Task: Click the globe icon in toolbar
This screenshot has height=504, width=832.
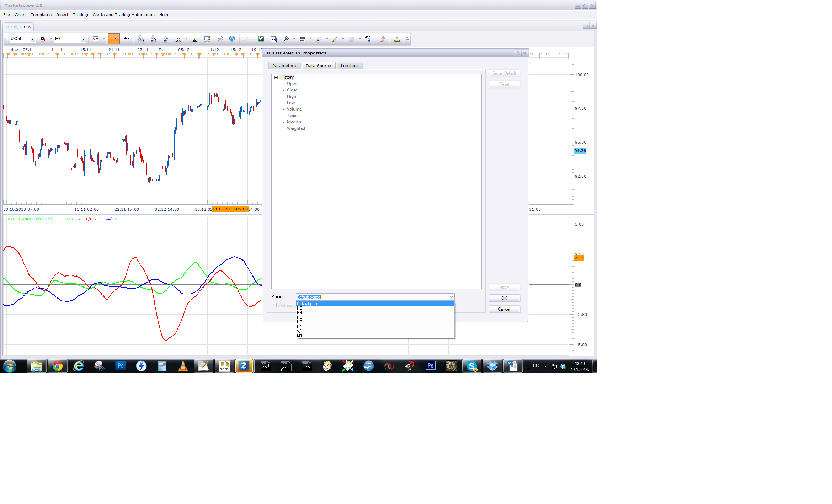Action: (232, 39)
